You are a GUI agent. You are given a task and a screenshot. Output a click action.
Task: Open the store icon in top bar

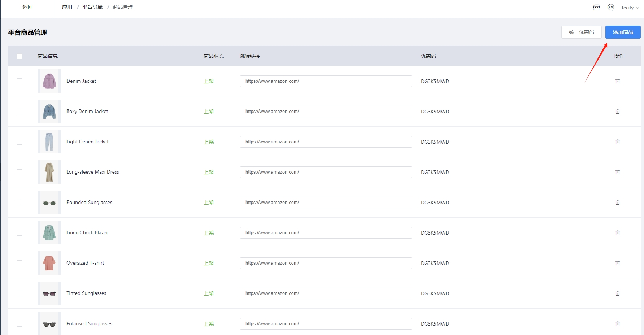596,8
